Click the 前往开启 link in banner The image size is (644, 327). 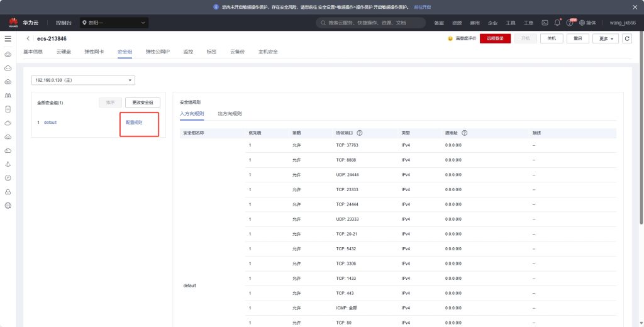[x=423, y=8]
